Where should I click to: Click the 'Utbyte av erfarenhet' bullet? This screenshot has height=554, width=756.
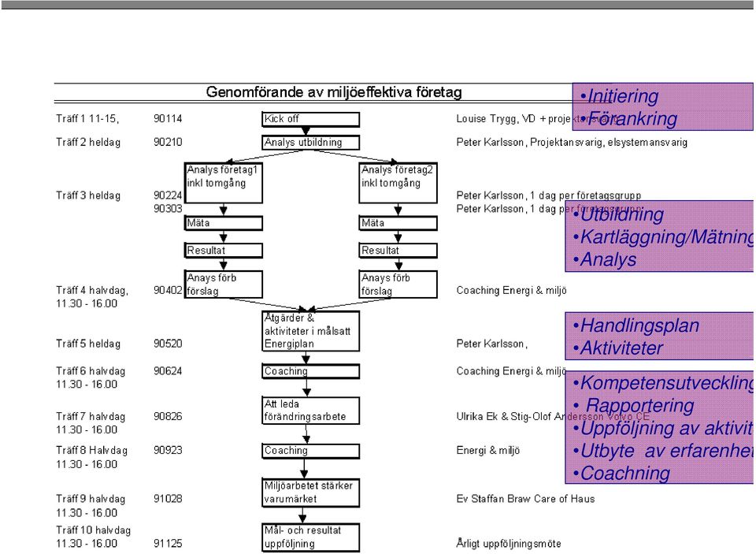point(663,451)
